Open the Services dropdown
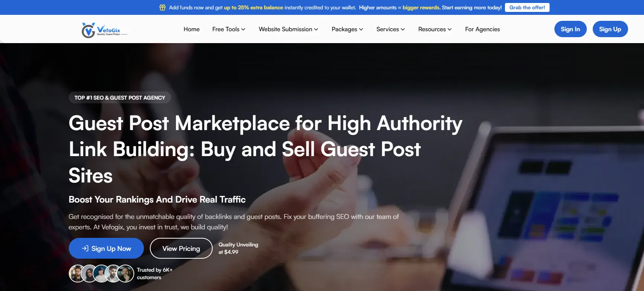The image size is (644, 291). pos(390,29)
